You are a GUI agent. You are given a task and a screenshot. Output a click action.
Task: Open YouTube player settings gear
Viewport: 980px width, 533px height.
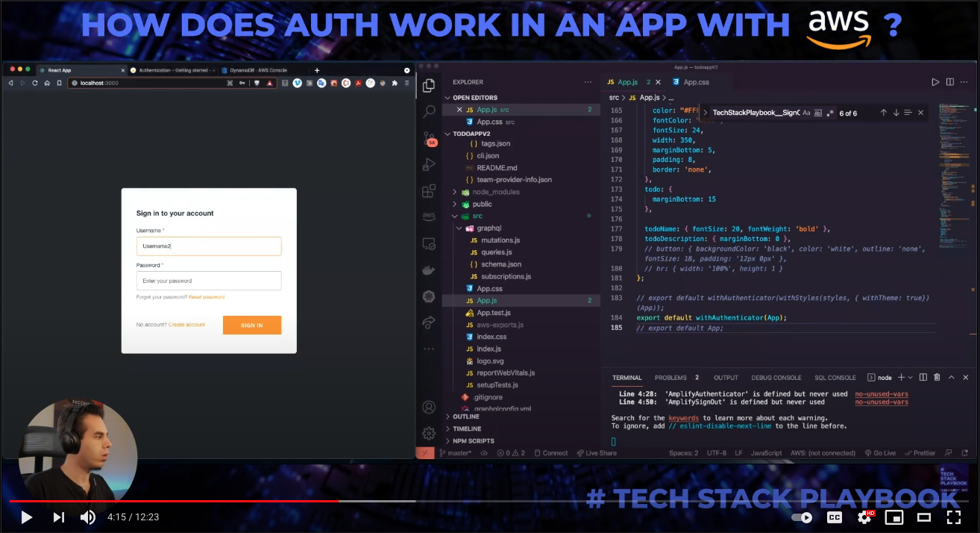pyautogui.click(x=864, y=517)
